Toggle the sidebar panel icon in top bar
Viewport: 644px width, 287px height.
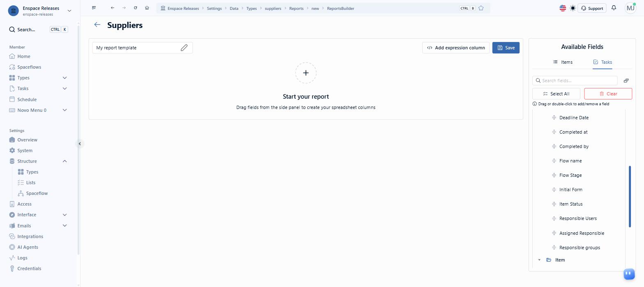tap(94, 8)
